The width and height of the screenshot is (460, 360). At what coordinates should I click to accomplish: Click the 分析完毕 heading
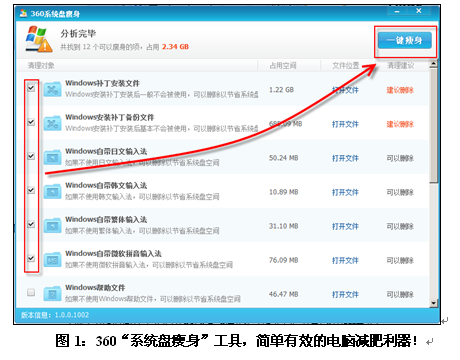(x=78, y=33)
